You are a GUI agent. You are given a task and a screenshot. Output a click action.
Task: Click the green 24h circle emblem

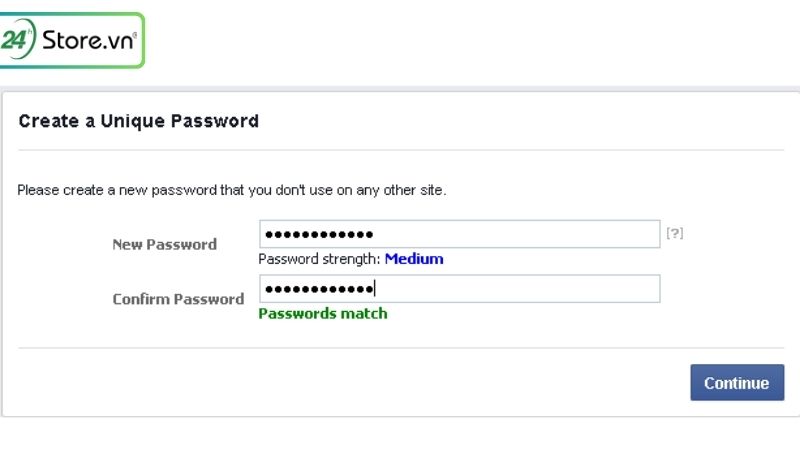pos(17,39)
